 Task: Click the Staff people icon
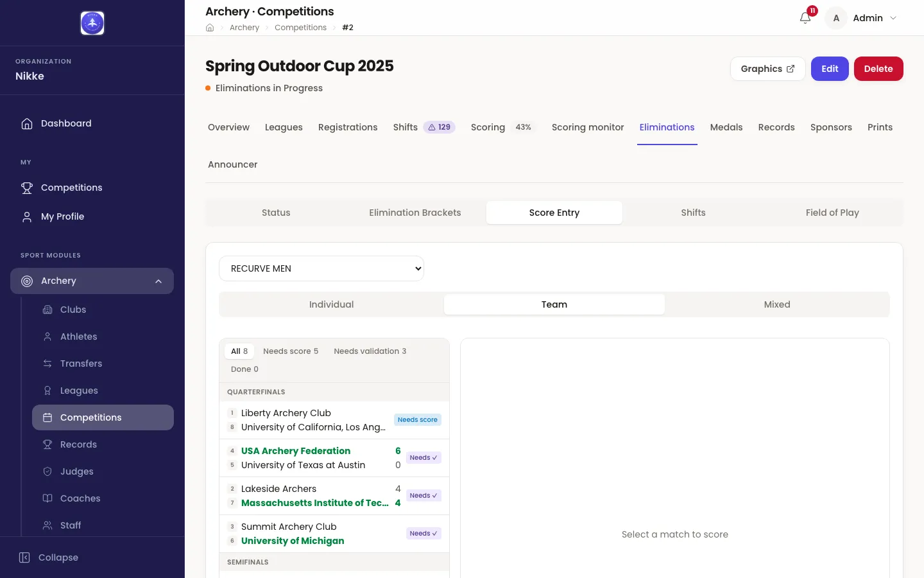click(x=47, y=525)
